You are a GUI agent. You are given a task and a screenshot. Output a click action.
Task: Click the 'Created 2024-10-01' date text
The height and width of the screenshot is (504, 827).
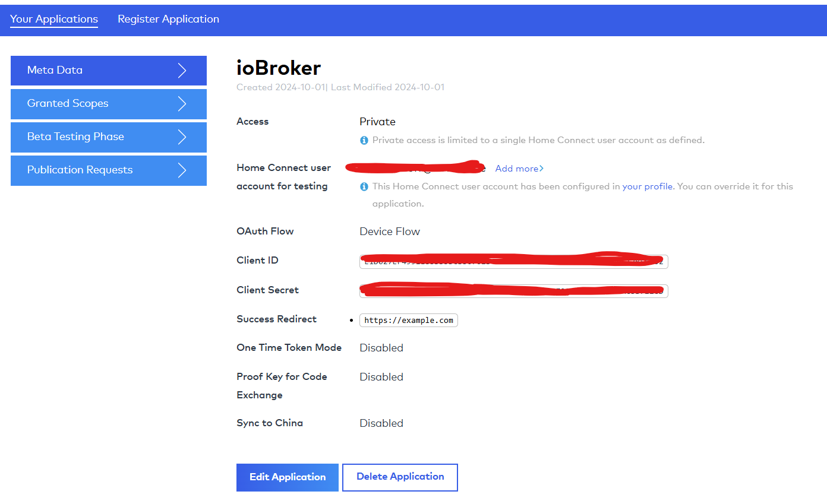(280, 87)
